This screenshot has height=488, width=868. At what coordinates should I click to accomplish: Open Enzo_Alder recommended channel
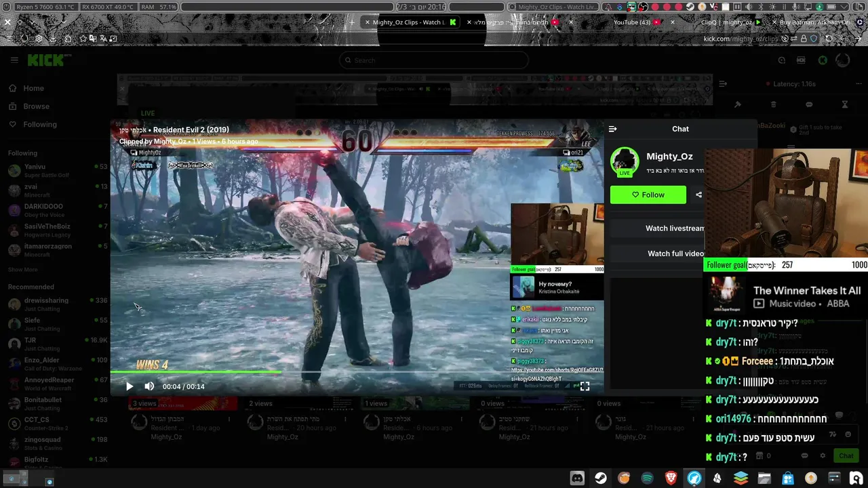tap(58, 364)
